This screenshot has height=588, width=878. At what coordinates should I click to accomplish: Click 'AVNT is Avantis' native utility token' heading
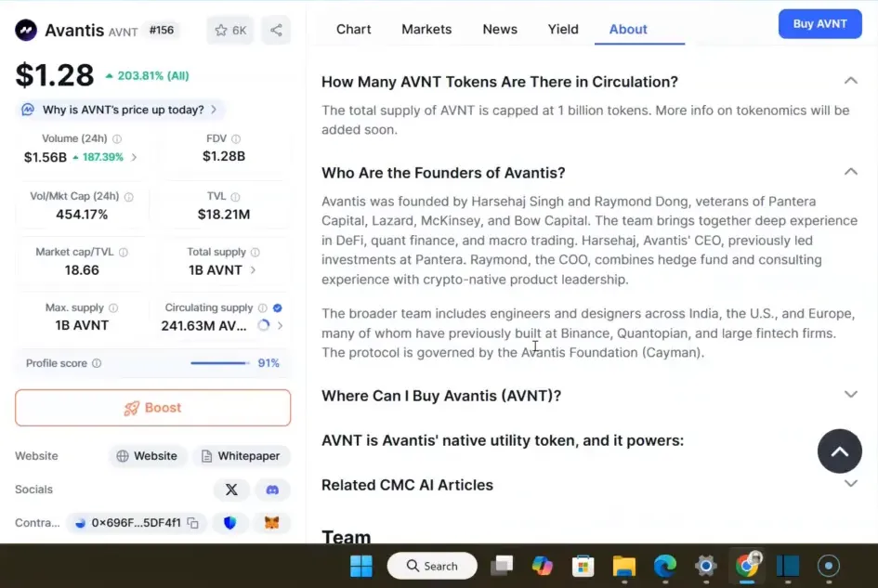pyautogui.click(x=503, y=440)
